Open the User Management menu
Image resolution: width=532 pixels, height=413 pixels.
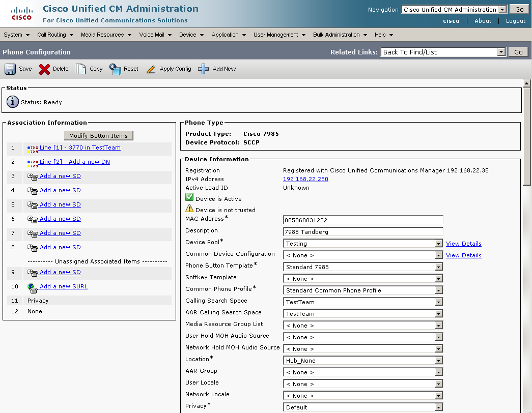click(x=279, y=35)
